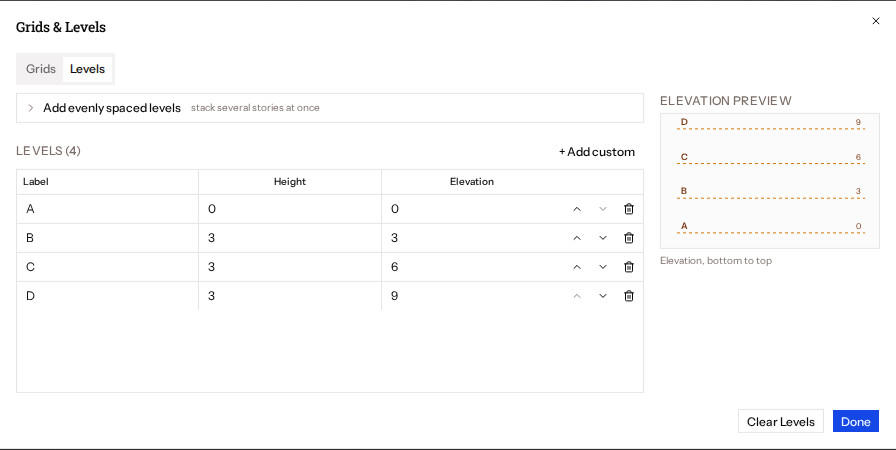
Task: Click elevation value 0 in row A
Action: 394,209
